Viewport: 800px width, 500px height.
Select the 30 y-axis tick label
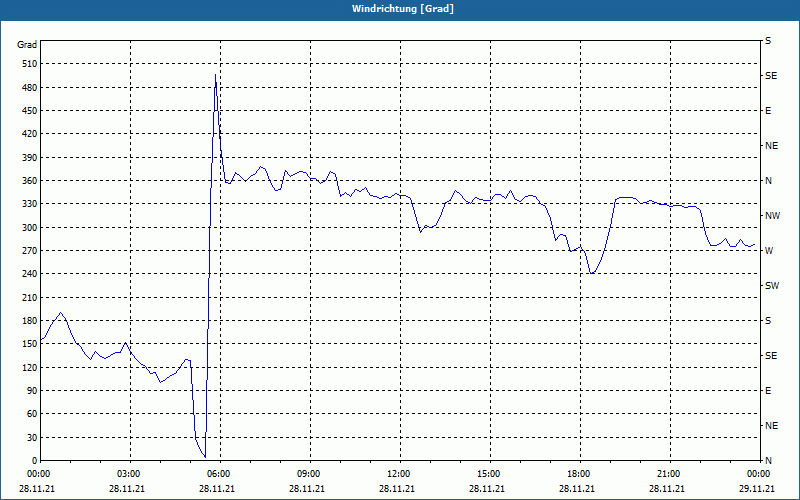click(32, 437)
